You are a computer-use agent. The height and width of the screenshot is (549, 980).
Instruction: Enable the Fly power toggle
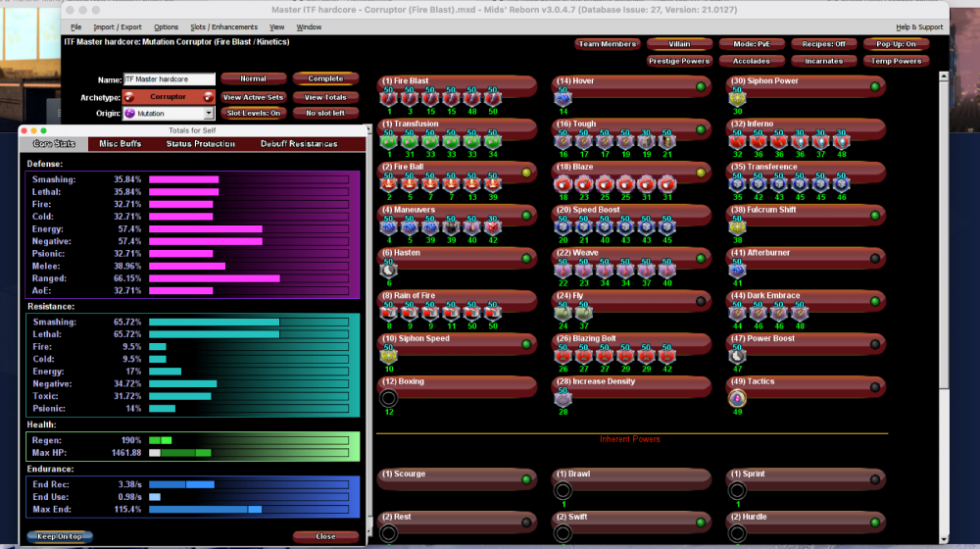(701, 301)
